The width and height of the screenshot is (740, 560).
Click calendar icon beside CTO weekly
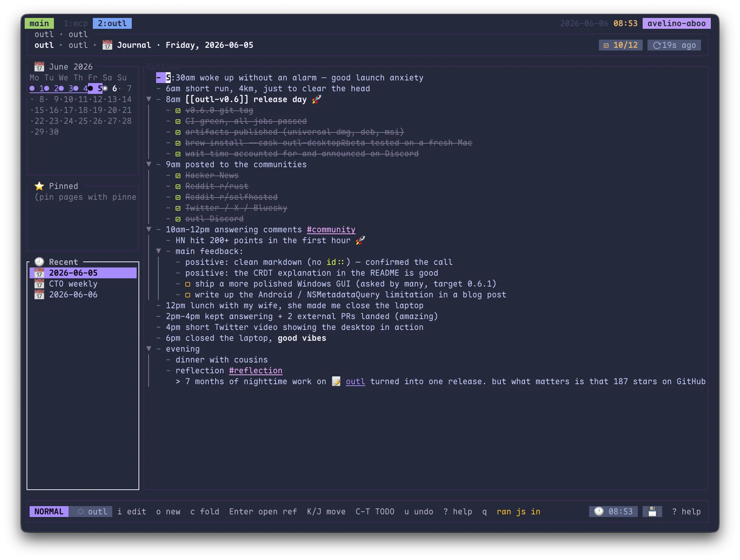tap(39, 284)
